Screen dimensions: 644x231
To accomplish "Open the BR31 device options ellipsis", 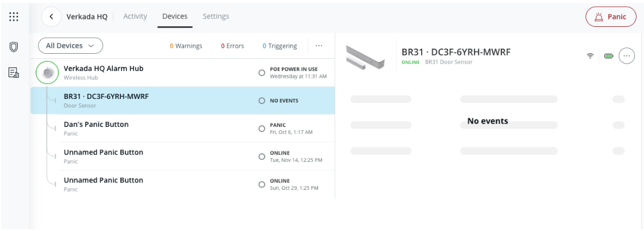I will 627,56.
